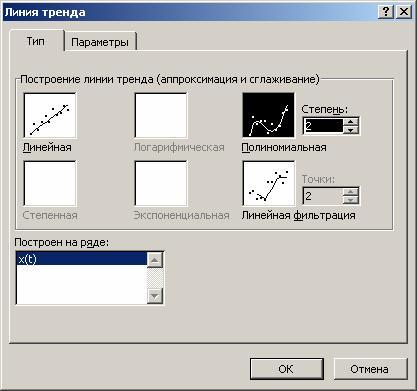Decrease the Точки value with down arrow
The image size is (417, 391).
pyautogui.click(x=350, y=200)
